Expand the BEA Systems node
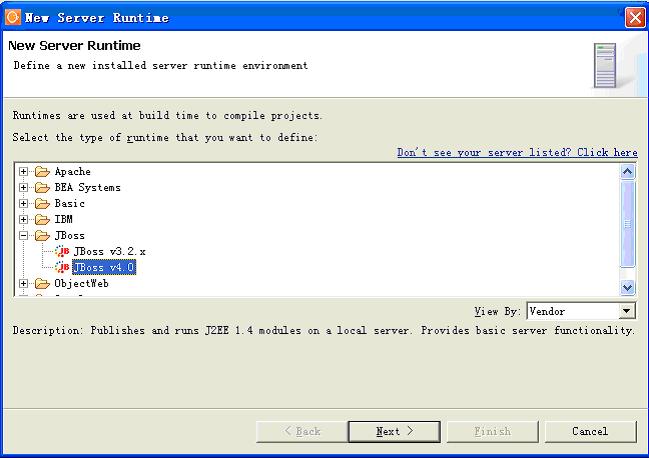 [24, 187]
